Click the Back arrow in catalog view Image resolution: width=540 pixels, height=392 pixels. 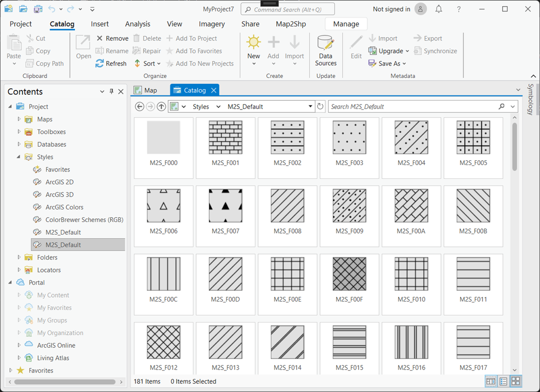[139, 106]
